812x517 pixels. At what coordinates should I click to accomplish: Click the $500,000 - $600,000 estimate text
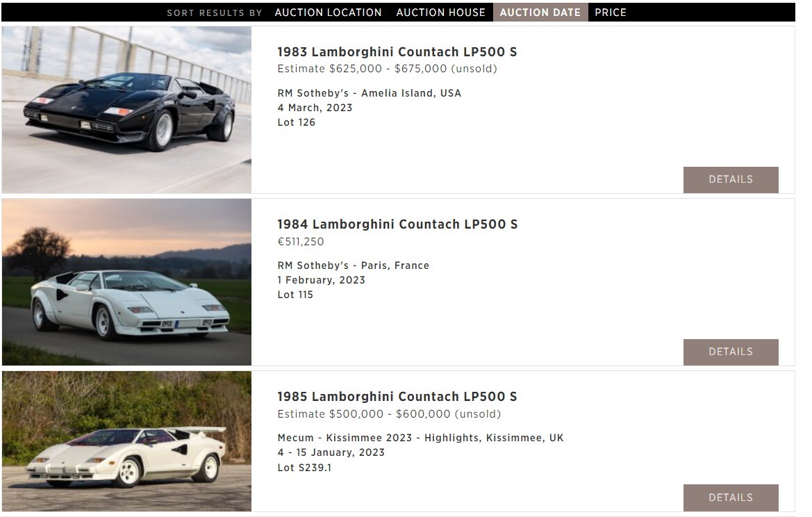tap(390, 414)
